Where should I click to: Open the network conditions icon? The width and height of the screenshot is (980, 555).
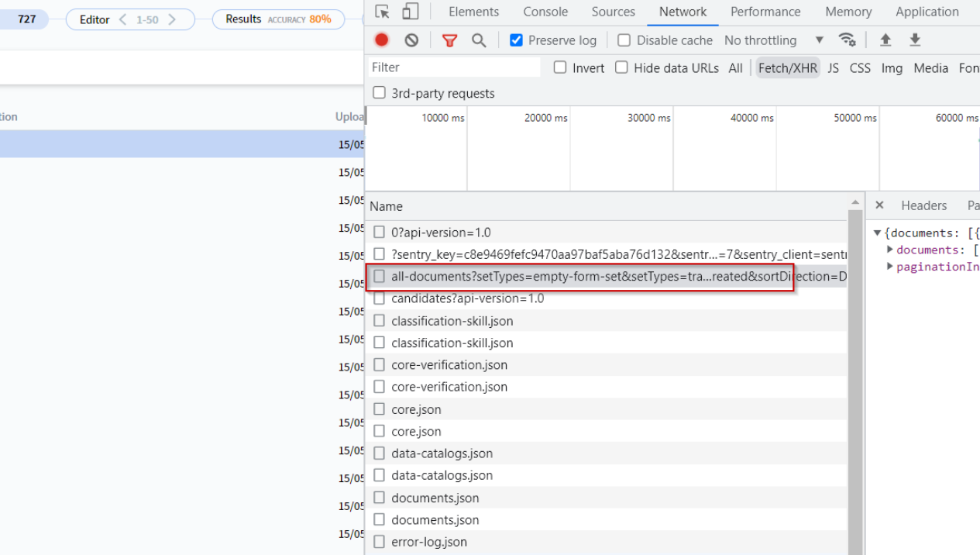pos(848,40)
